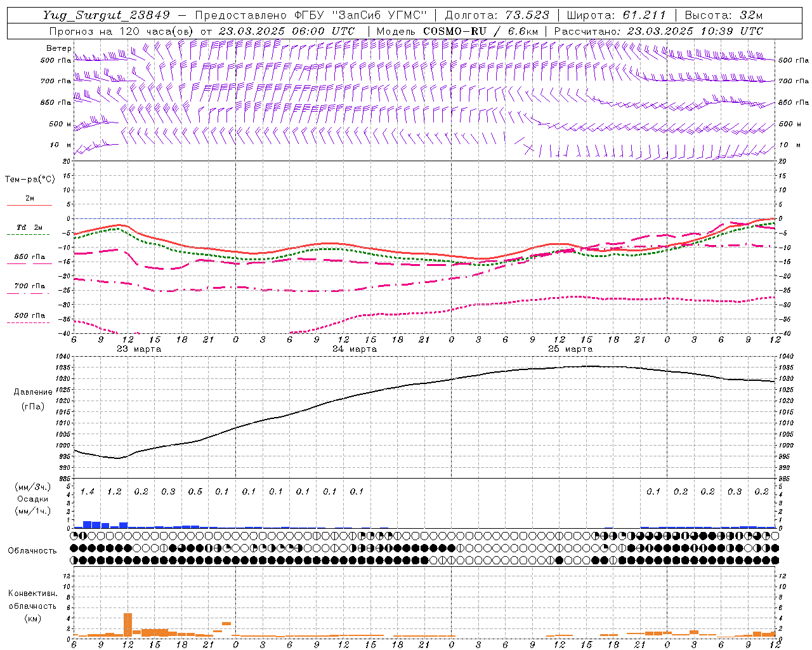Click the forecast start 23.03.2025 06:00 UTC

[x=287, y=31]
